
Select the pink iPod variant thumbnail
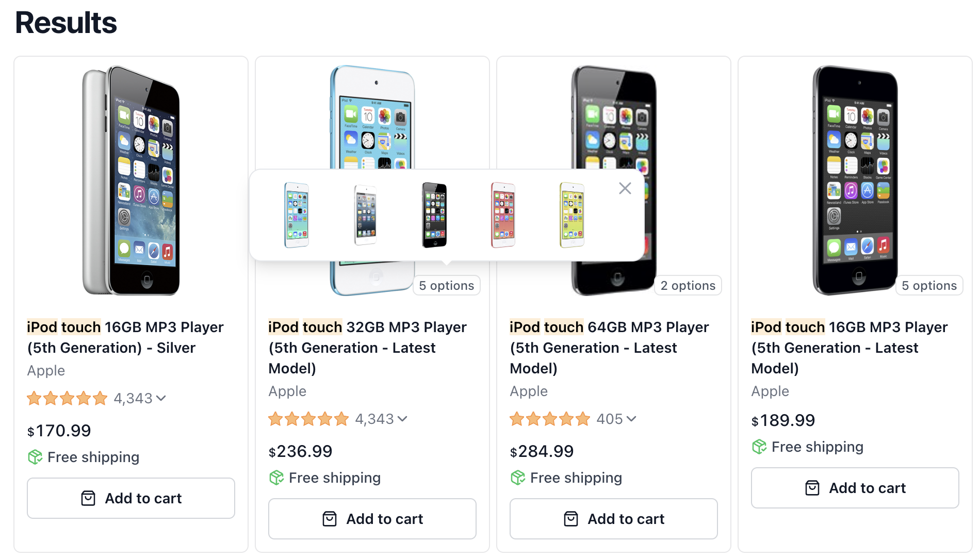click(502, 215)
